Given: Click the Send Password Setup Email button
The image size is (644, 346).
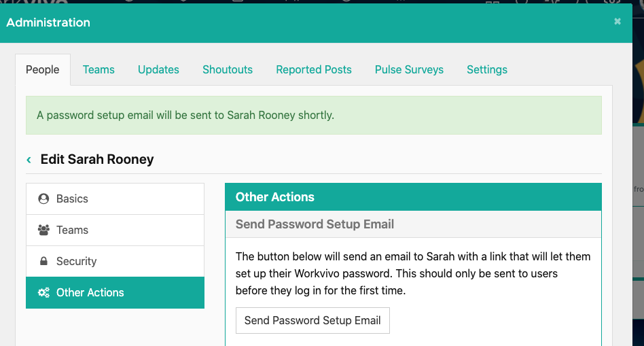Looking at the screenshot, I should pos(312,321).
